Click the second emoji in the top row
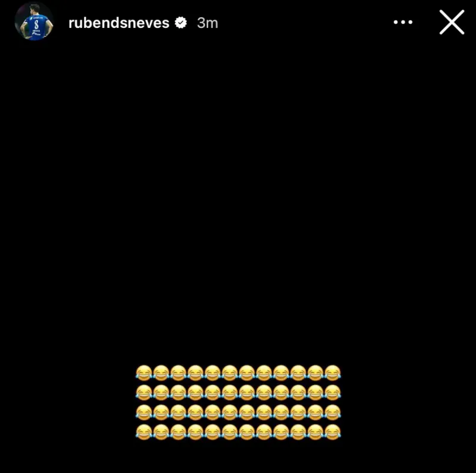Screen dimensions: 476x473 click(x=161, y=373)
